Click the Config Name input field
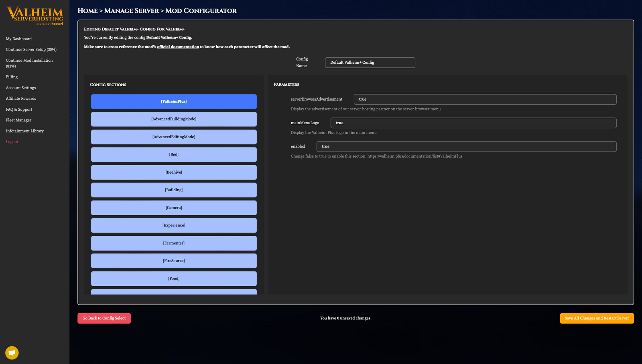 pyautogui.click(x=370, y=63)
